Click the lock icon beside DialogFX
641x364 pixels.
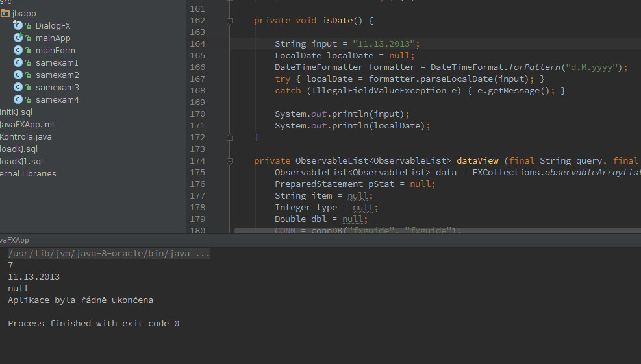[x=28, y=26]
